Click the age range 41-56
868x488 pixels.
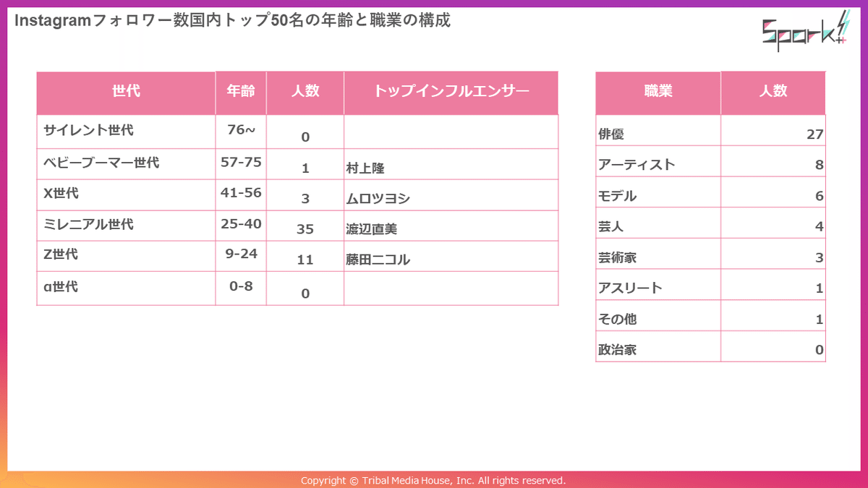241,192
